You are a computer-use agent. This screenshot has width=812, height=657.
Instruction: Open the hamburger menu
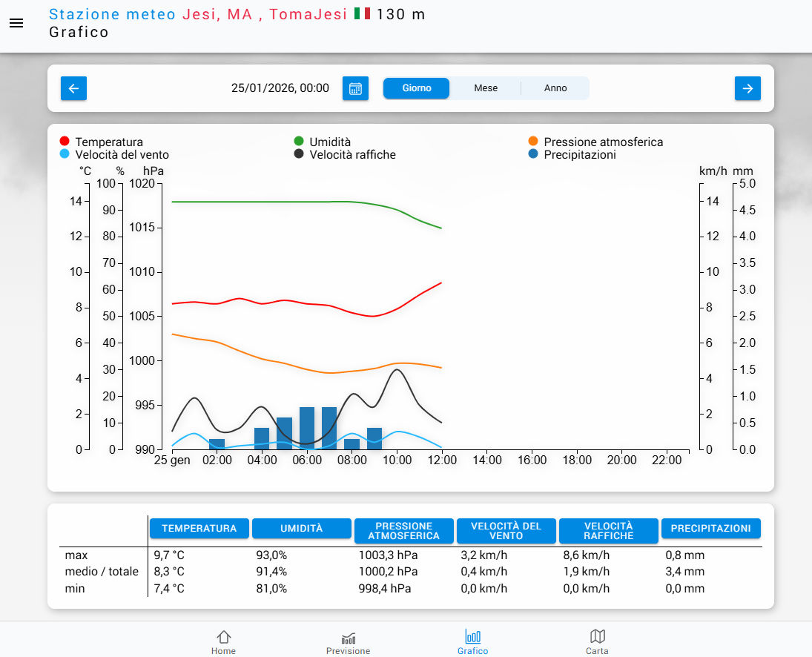click(x=16, y=23)
